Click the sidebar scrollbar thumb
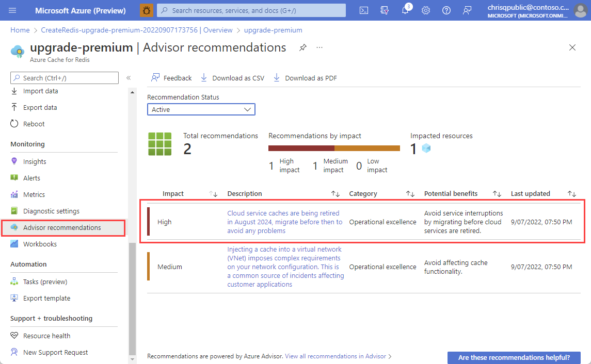 tap(132, 299)
